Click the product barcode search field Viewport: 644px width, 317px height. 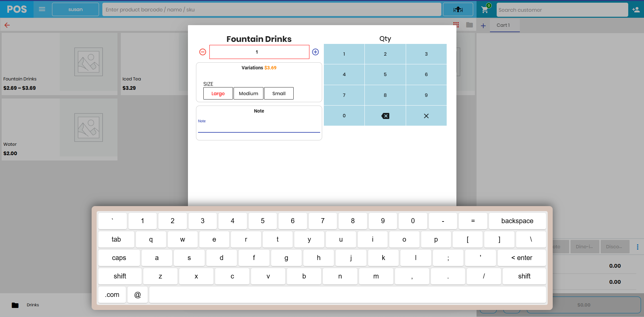(272, 9)
